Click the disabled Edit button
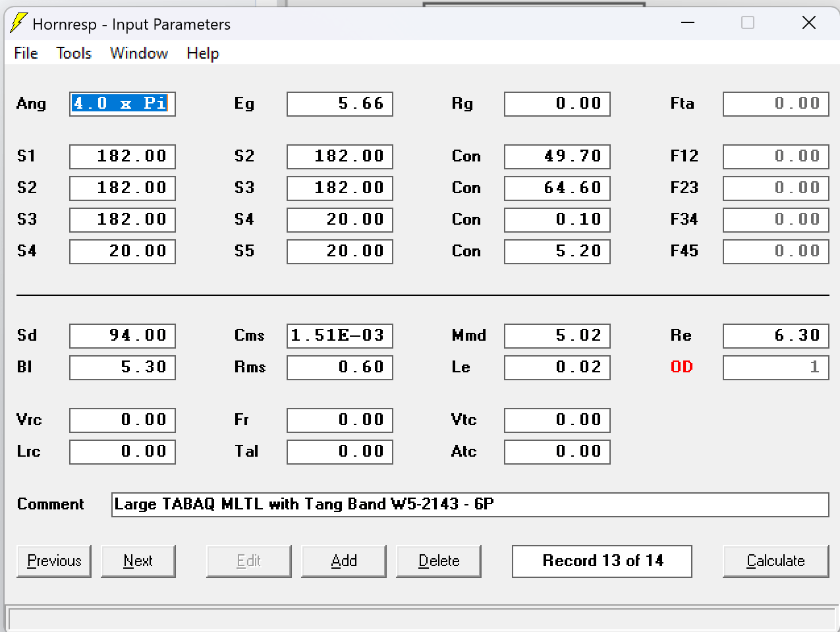The image size is (840, 632). pos(249,561)
